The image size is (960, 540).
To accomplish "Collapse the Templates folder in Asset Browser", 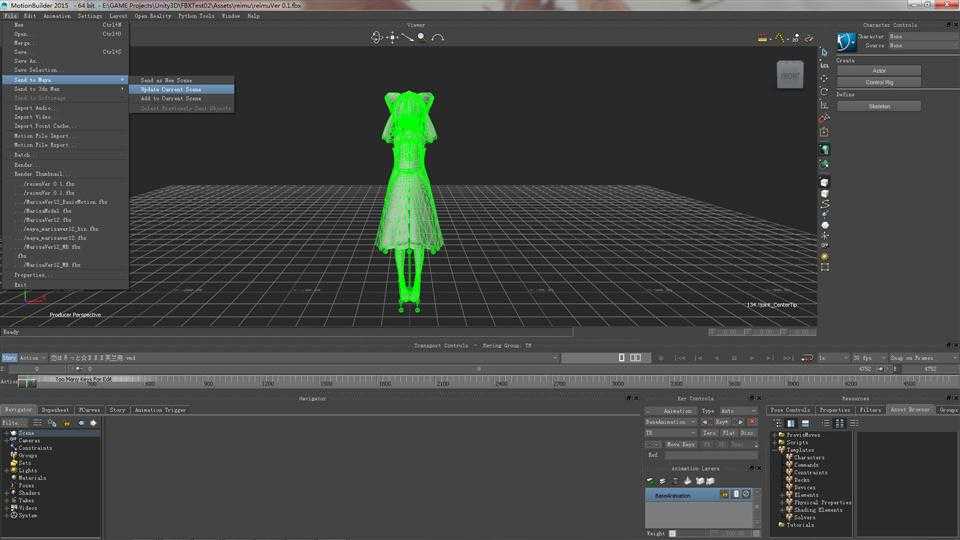I will point(775,450).
